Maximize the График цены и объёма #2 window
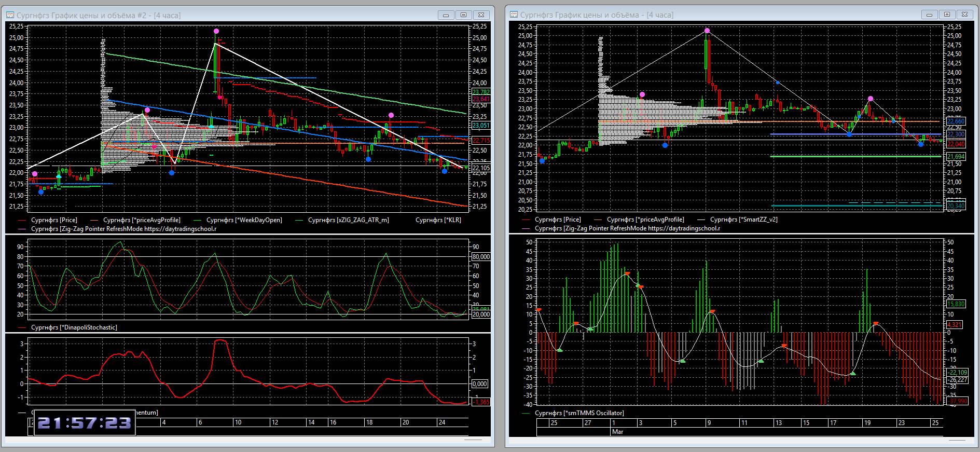 (463, 15)
